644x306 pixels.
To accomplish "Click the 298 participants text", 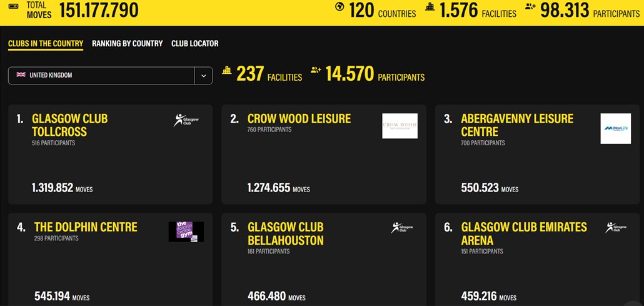I will tap(56, 238).
